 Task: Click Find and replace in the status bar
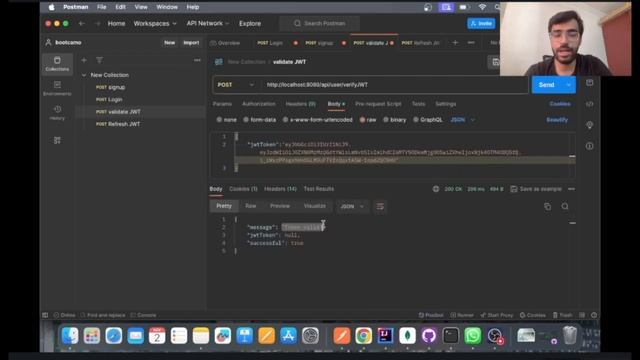(x=103, y=315)
